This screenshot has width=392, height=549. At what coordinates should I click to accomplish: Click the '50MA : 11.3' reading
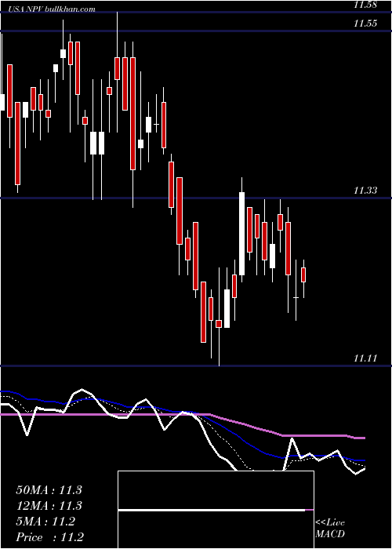49,490
